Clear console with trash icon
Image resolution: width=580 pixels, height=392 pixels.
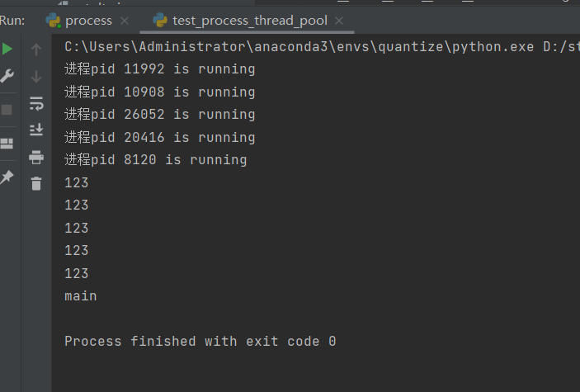[x=36, y=183]
